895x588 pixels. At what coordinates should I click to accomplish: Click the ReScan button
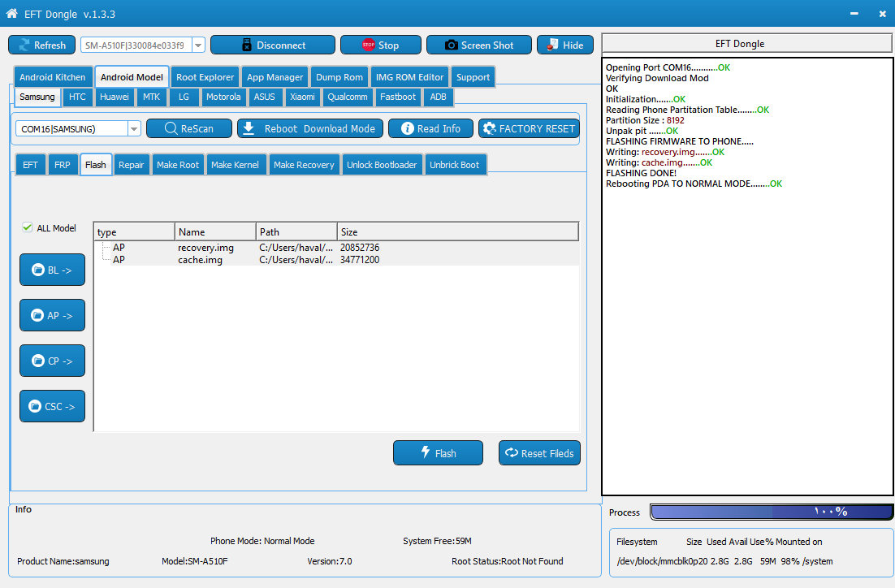click(x=189, y=129)
